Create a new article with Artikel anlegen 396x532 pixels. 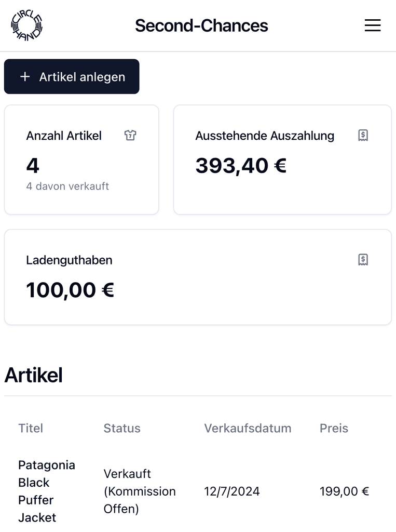(72, 77)
